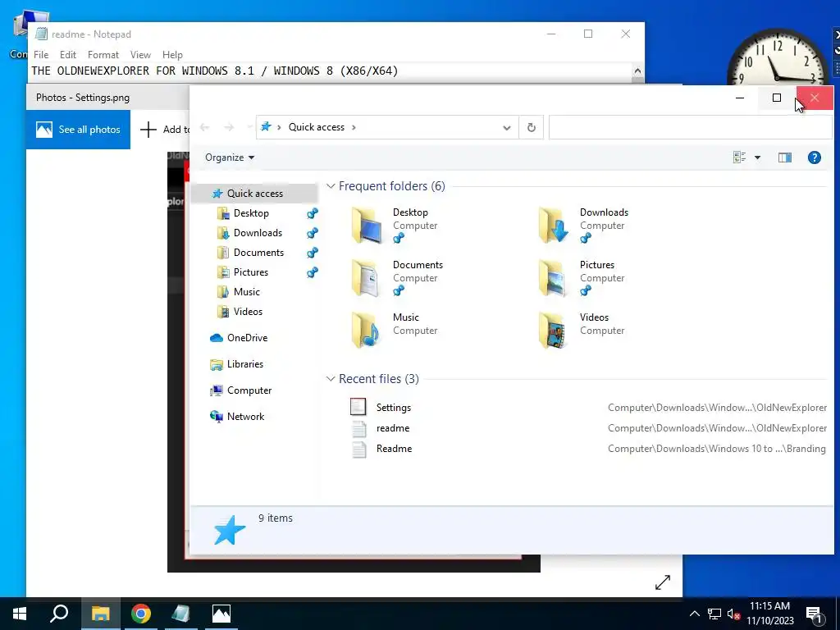The width and height of the screenshot is (840, 630).
Task: Open the notification center icon
Action: pos(815,614)
